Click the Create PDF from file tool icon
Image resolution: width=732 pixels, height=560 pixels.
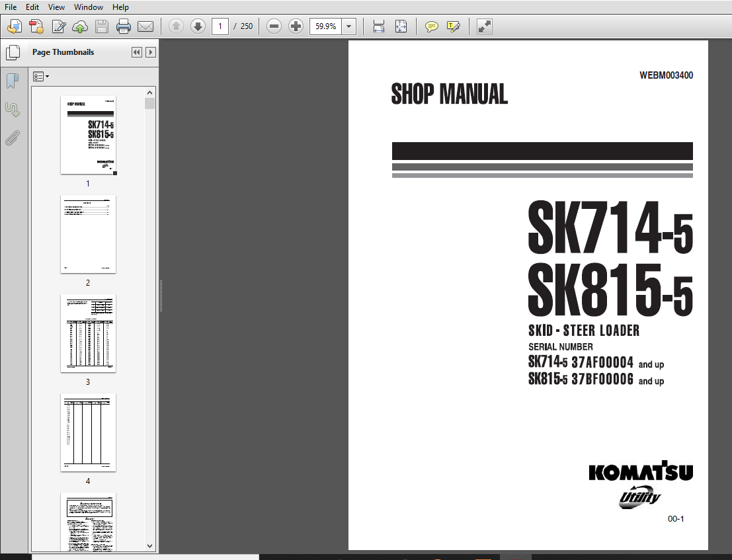click(36, 26)
